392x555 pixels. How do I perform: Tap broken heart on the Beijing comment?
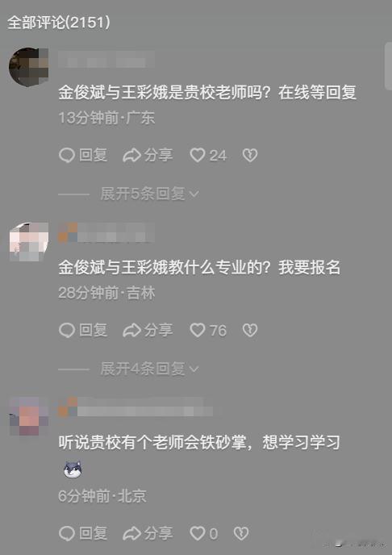click(x=241, y=533)
